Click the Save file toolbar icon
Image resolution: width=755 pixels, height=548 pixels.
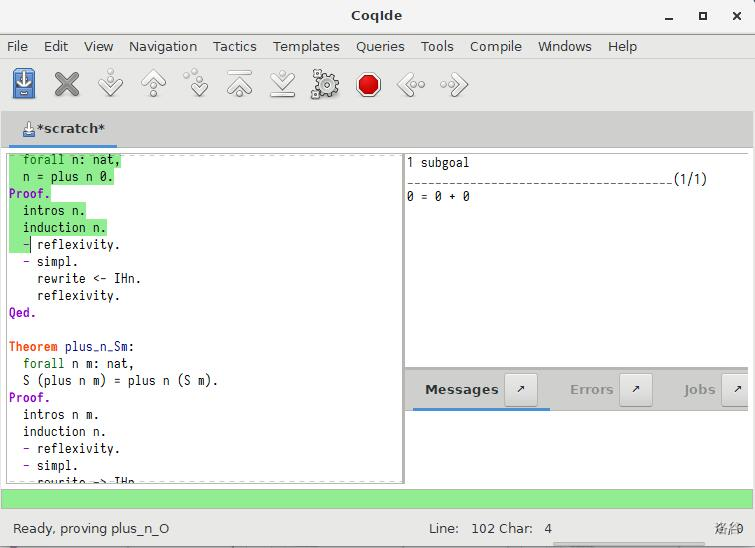(24, 84)
